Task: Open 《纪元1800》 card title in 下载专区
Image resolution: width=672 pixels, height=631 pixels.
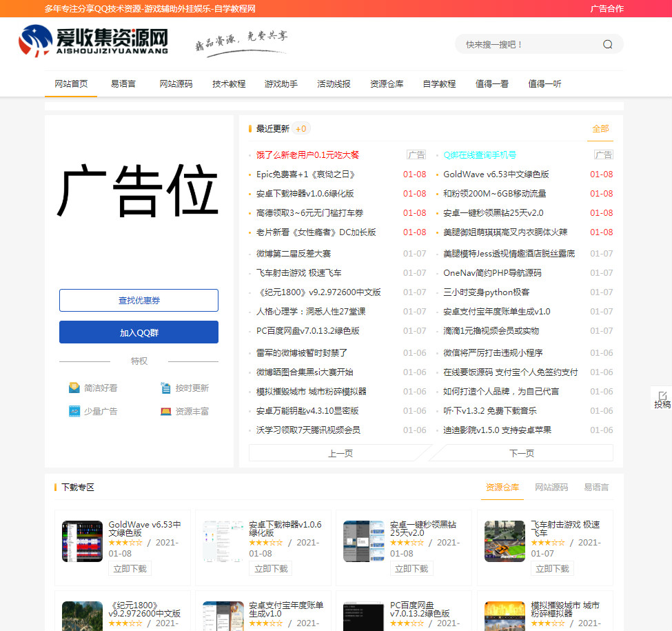Action: click(x=145, y=609)
